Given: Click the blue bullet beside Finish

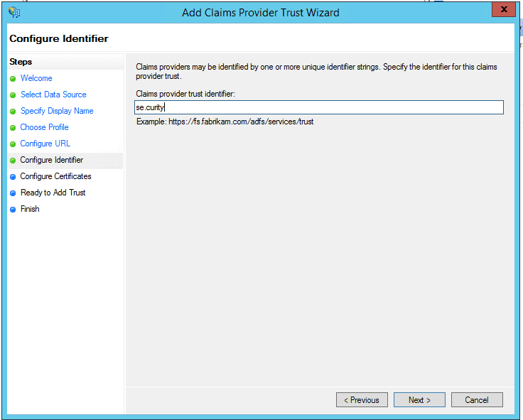Looking at the screenshot, I should click(13, 210).
